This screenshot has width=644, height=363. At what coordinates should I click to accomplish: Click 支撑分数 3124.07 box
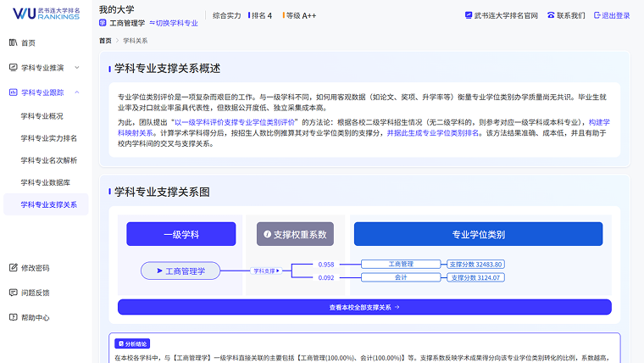click(x=475, y=277)
